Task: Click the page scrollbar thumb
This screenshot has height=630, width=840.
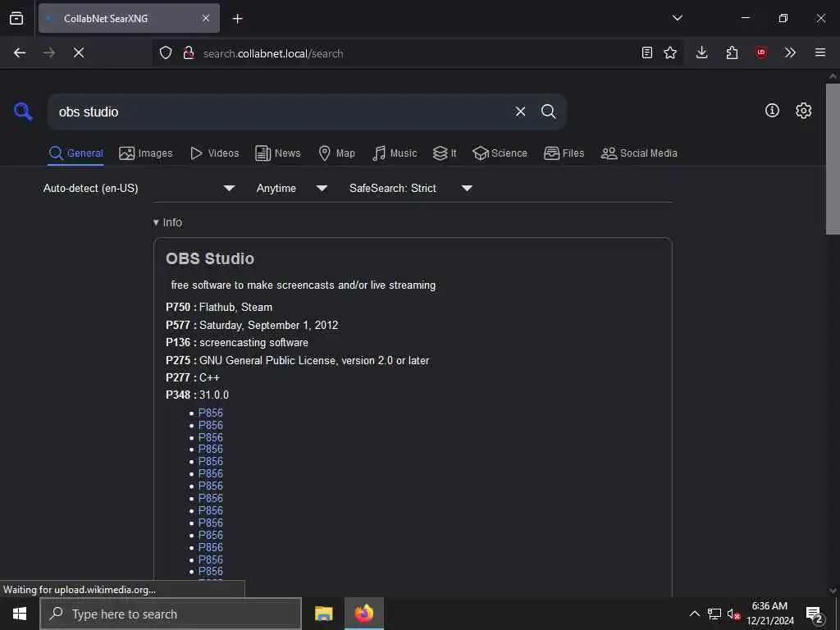Action: tap(833, 158)
